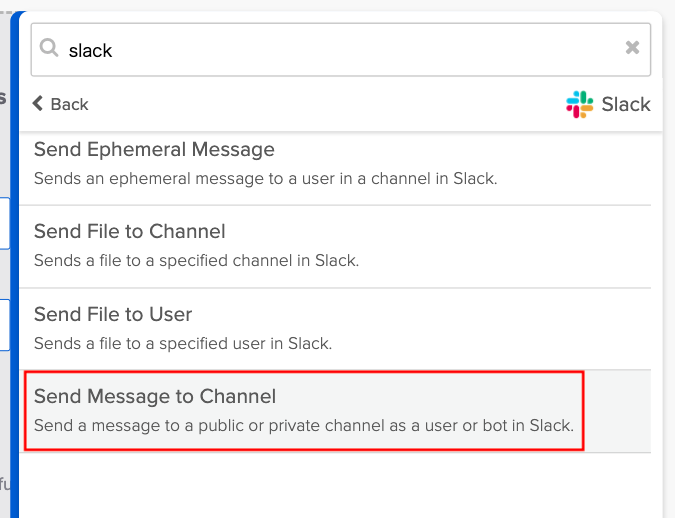Click the Slack logo icon
Viewport: 675px width, 518px height.
coord(579,104)
